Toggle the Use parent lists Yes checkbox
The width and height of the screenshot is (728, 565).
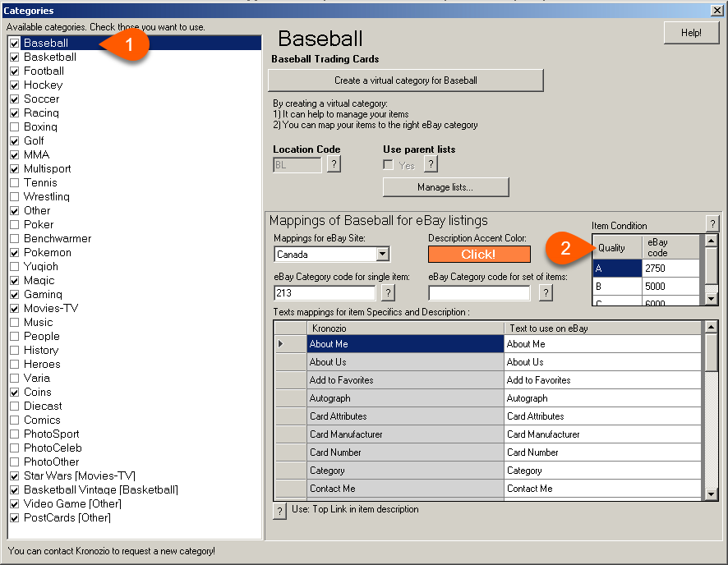(x=388, y=165)
